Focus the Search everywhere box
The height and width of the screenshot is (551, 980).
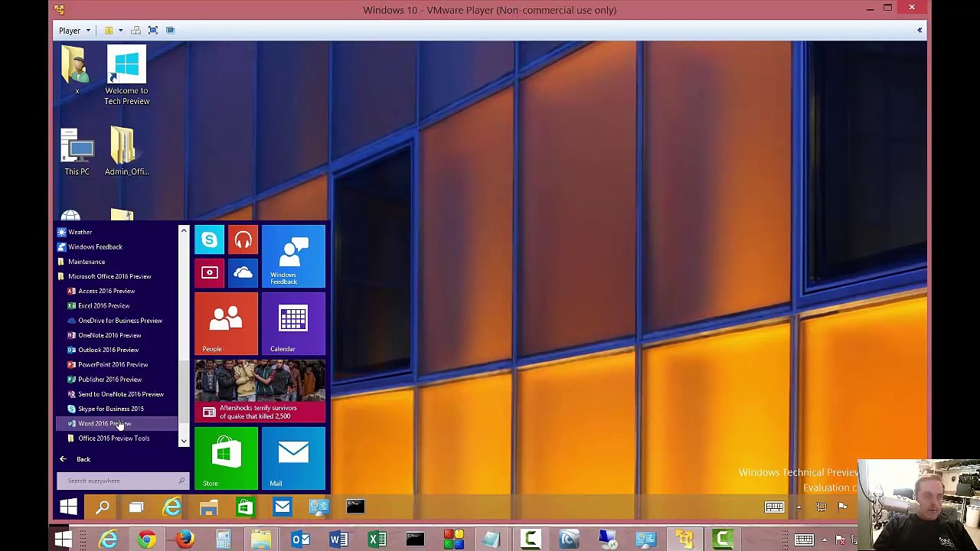[122, 481]
